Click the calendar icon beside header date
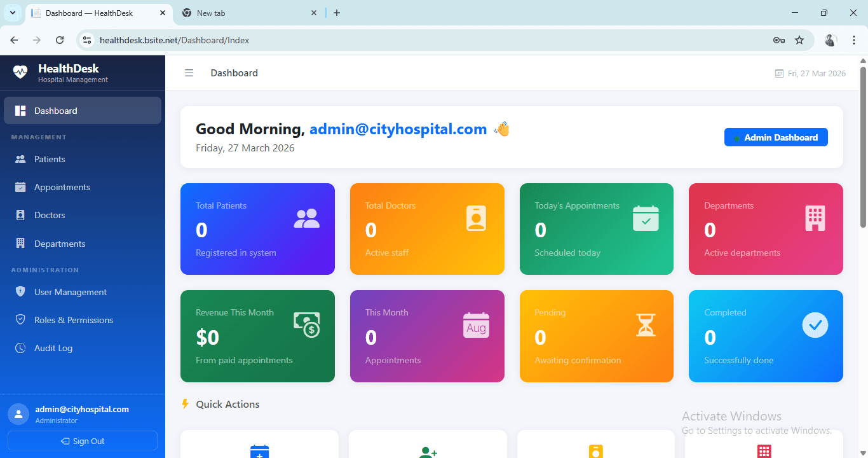 (779, 74)
